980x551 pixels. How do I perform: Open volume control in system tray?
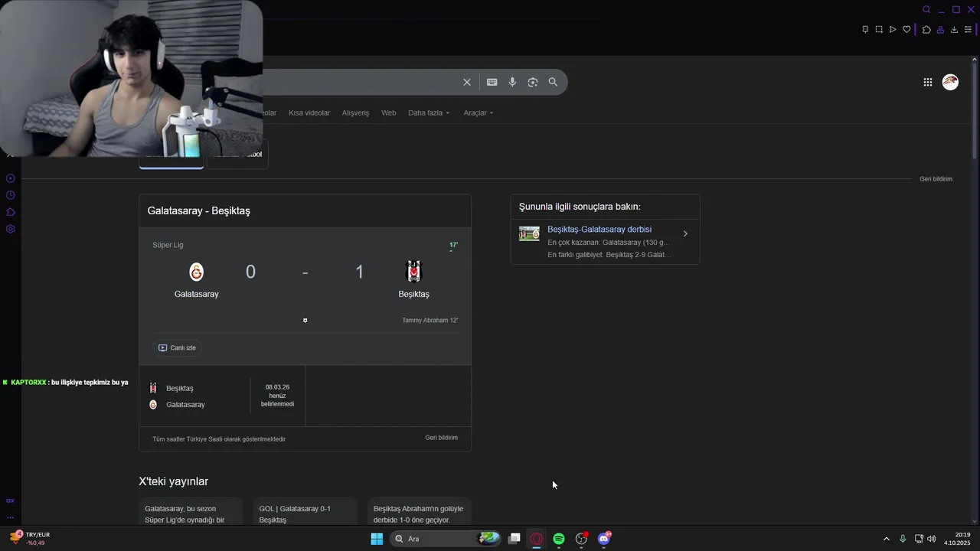coord(932,539)
